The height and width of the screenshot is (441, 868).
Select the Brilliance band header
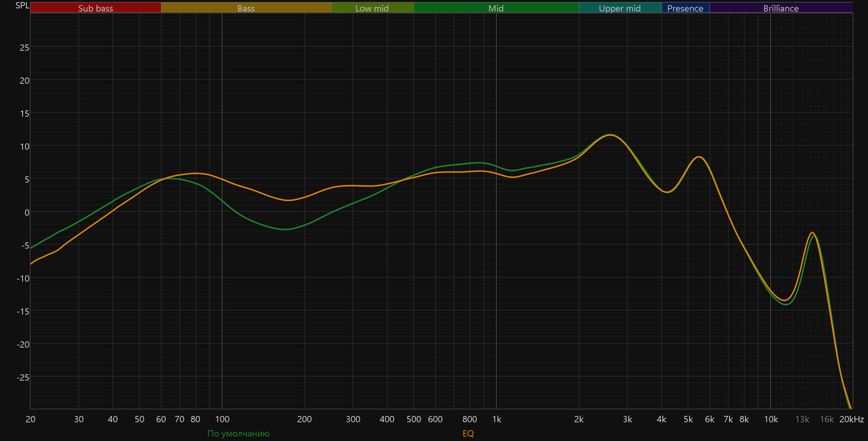pyautogui.click(x=781, y=8)
